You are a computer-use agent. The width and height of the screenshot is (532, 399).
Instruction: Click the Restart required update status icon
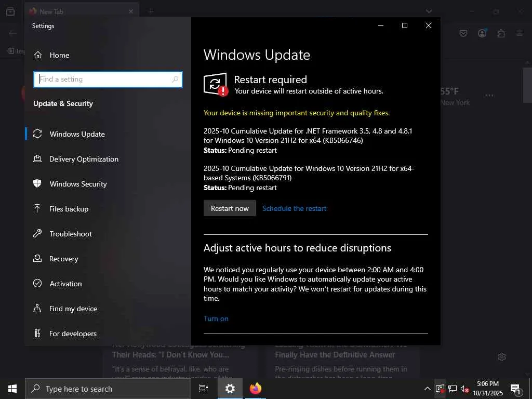click(216, 85)
